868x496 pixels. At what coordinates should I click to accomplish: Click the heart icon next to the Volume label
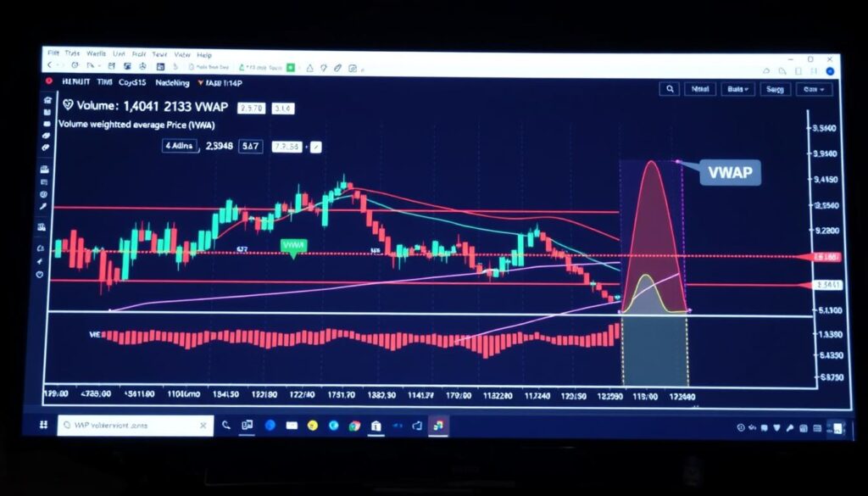pyautogui.click(x=68, y=105)
